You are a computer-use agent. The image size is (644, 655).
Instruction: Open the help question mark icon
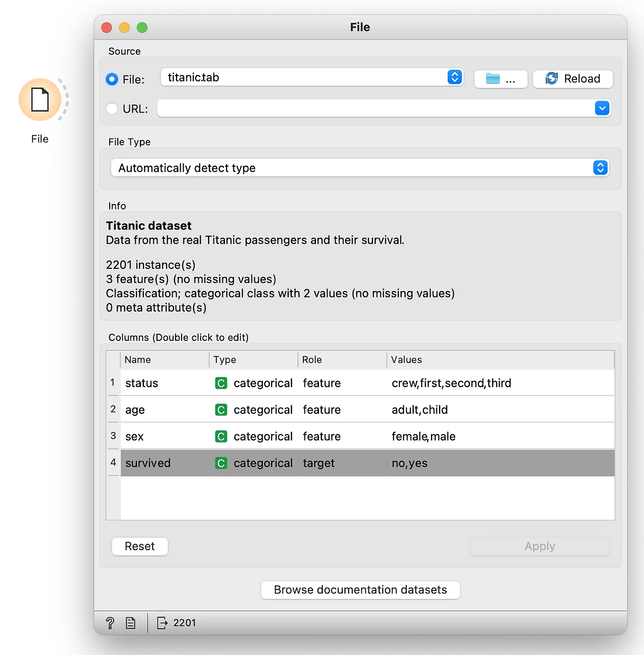click(110, 623)
